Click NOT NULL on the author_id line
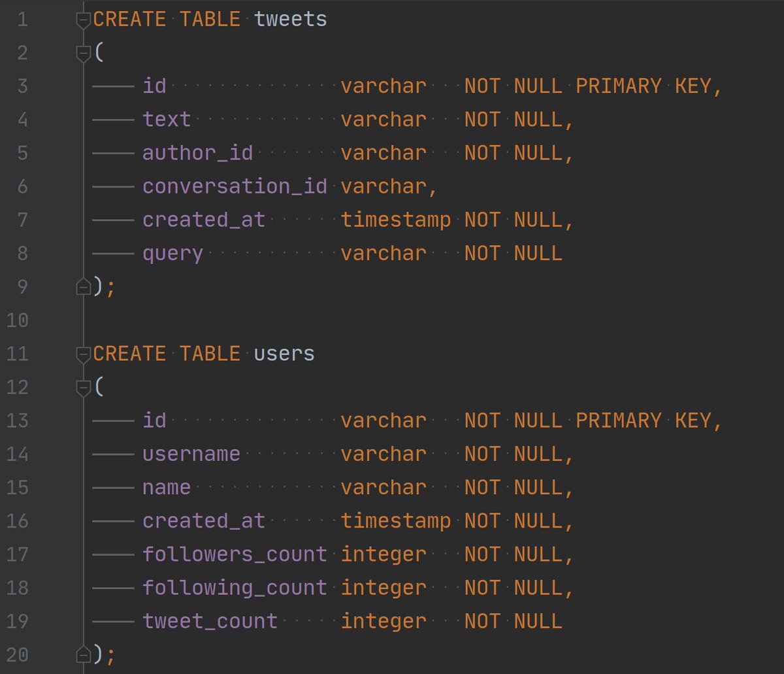Screen dimensions: 784x674 click(x=513, y=153)
